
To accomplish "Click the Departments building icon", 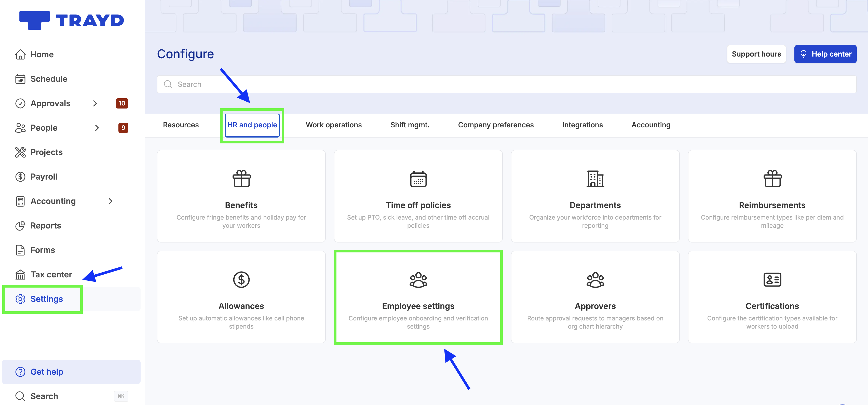I will point(595,179).
